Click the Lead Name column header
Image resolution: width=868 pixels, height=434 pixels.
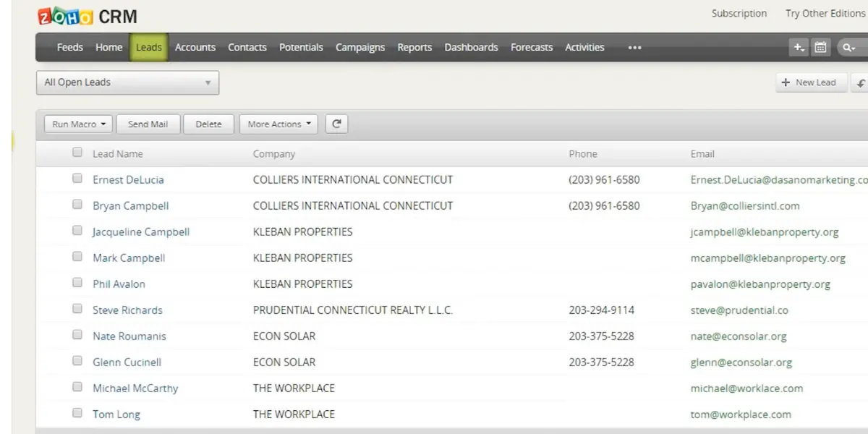click(x=117, y=154)
